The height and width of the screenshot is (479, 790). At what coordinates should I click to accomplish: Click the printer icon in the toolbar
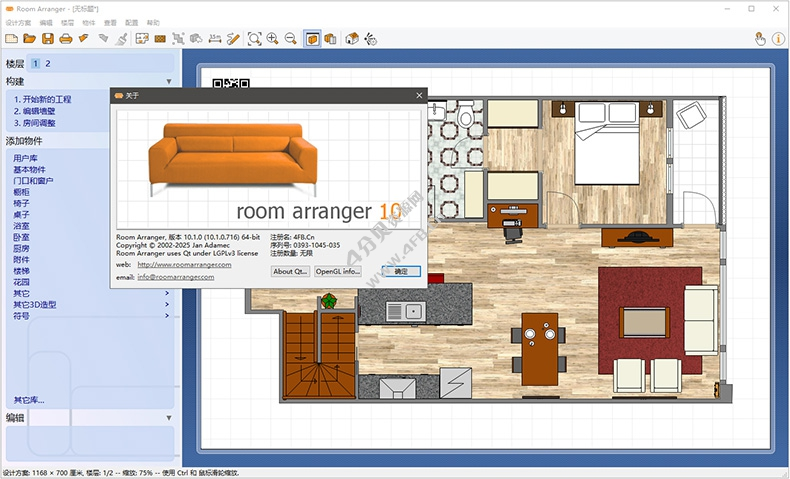[x=65, y=39]
